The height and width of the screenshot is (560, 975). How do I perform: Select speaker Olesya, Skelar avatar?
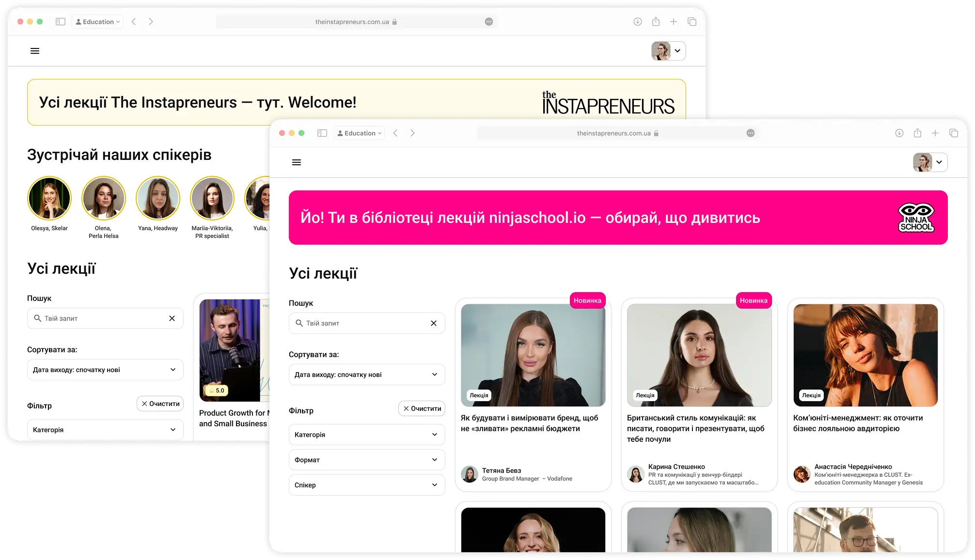coord(49,198)
